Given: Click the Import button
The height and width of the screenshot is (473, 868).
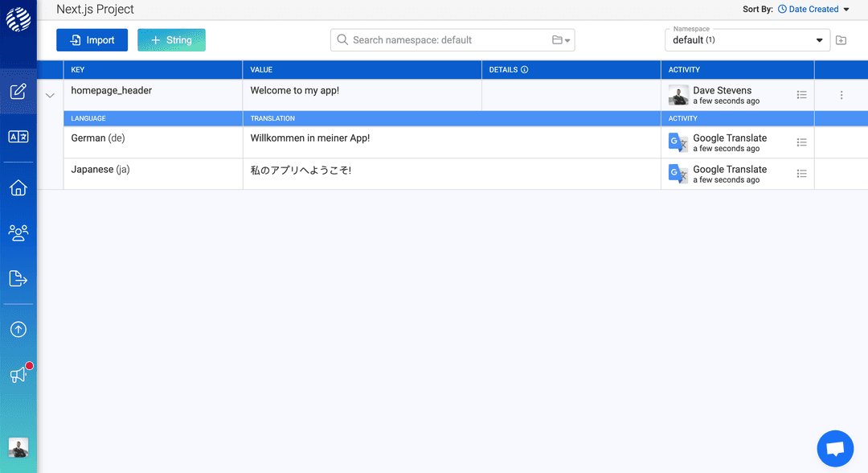Looking at the screenshot, I should coord(92,40).
